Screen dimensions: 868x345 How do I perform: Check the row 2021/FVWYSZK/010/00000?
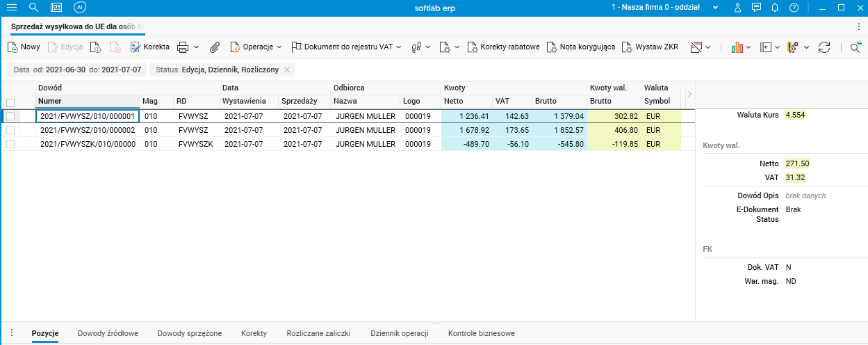coord(10,144)
